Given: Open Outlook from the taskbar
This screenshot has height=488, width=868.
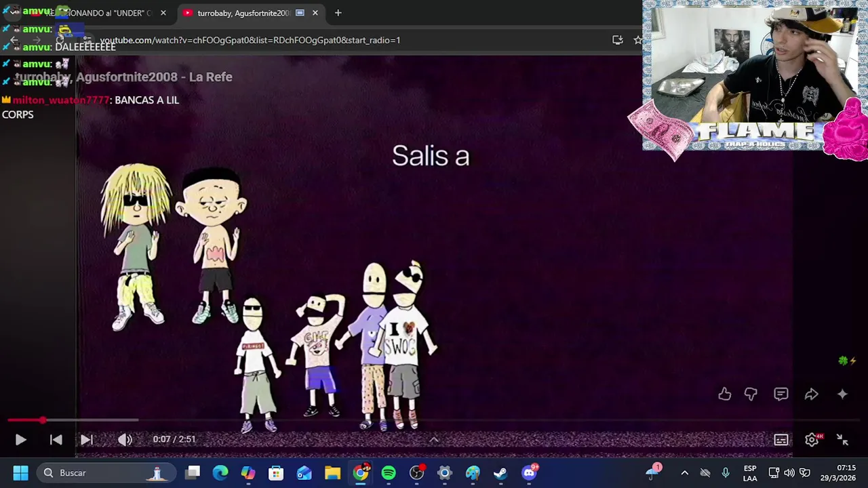Looking at the screenshot, I should click(x=304, y=473).
